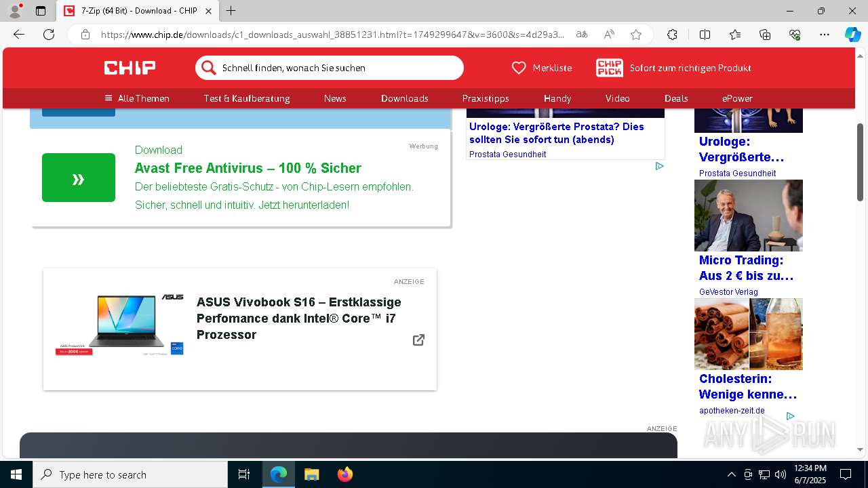Open the Video menu item

tap(618, 98)
